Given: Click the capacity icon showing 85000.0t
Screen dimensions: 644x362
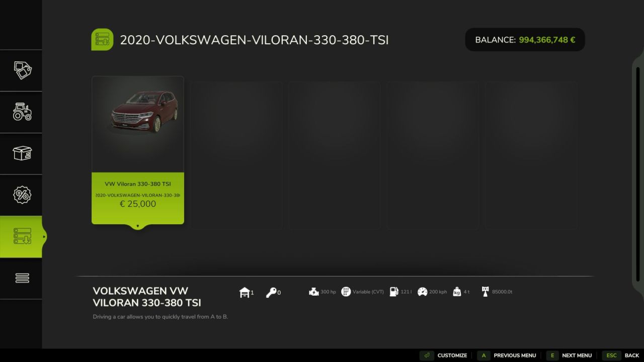Looking at the screenshot, I should click(485, 292).
